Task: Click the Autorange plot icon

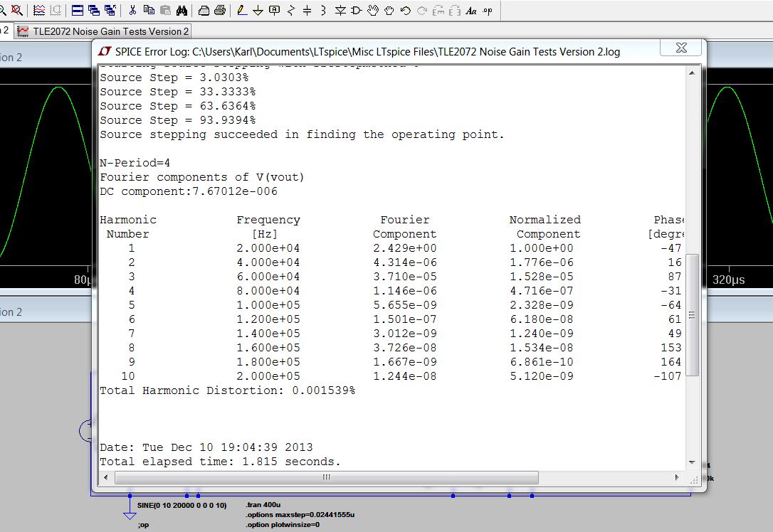Action: coord(39,10)
